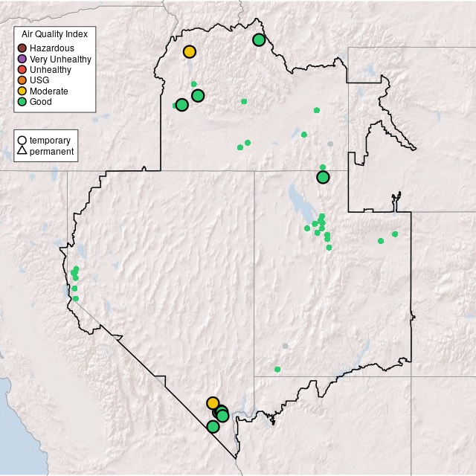
Task: Select the Unhealthy red legend circle
Action: point(22,70)
